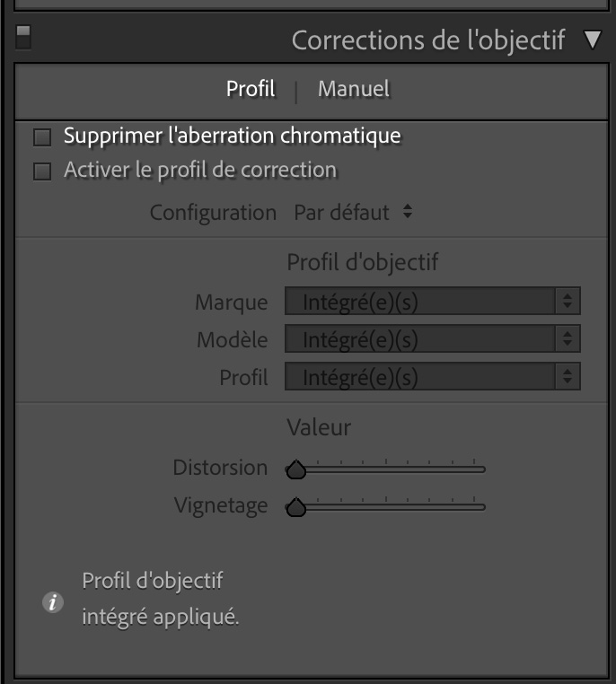Viewport: 616px width, 684px height.
Task: Click the Configuration up-down arrows icon
Action: (x=408, y=212)
